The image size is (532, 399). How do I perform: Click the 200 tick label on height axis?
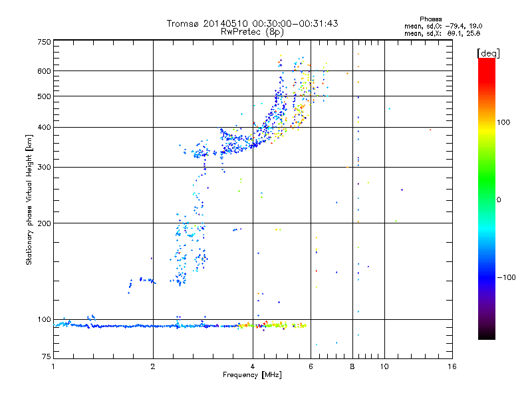click(x=44, y=223)
